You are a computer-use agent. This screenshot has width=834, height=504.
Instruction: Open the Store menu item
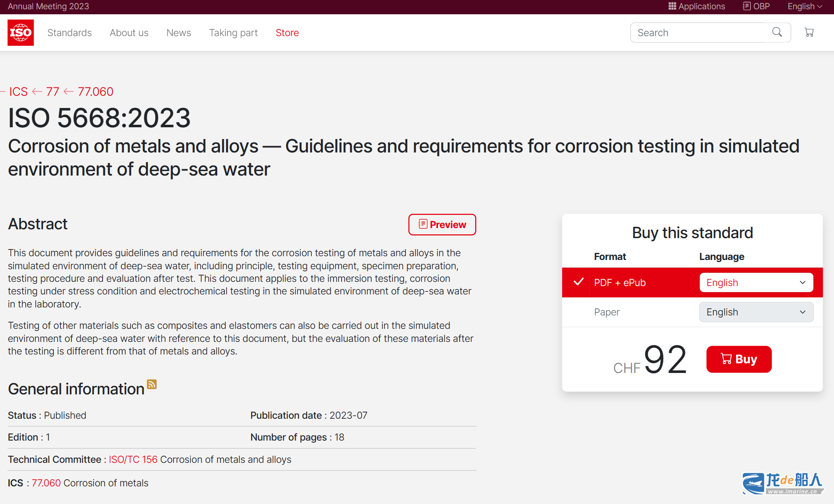[287, 33]
